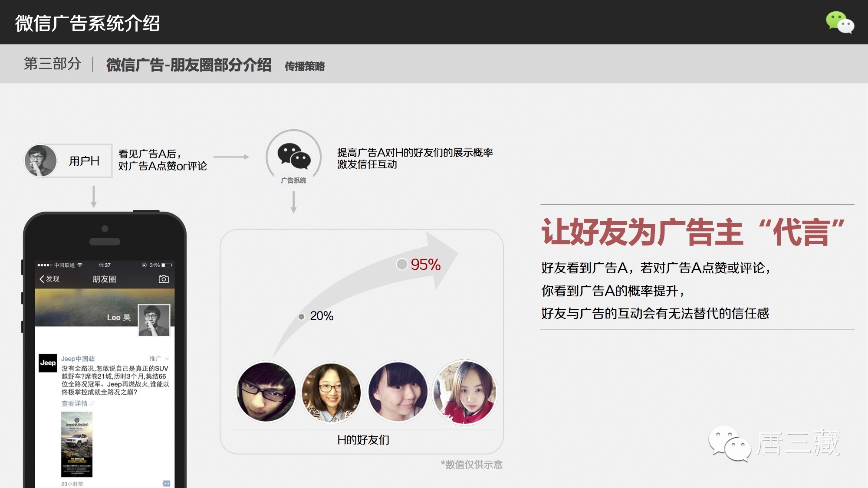Open the 查看详情 link
Viewport: 868px width, 488px height.
pyautogui.click(x=74, y=403)
